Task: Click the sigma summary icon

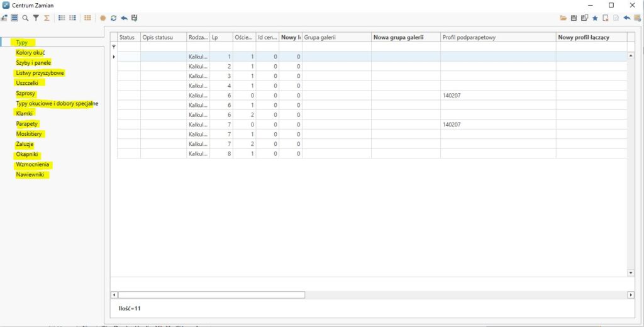Action: [x=47, y=18]
